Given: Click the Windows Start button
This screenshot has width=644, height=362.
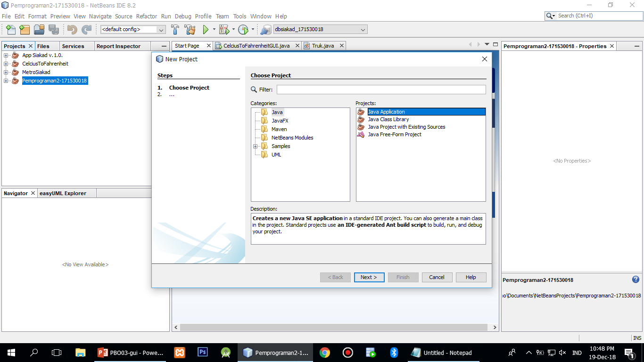Looking at the screenshot, I should [11, 353].
